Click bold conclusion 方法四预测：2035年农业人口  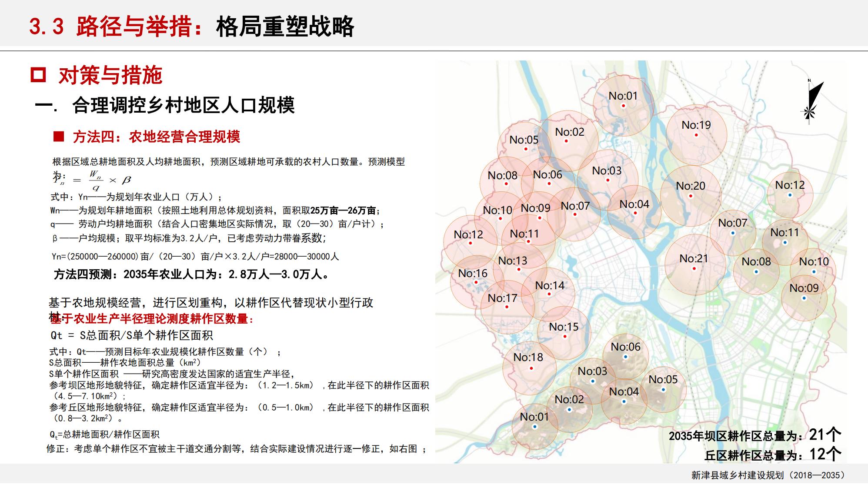(192, 274)
